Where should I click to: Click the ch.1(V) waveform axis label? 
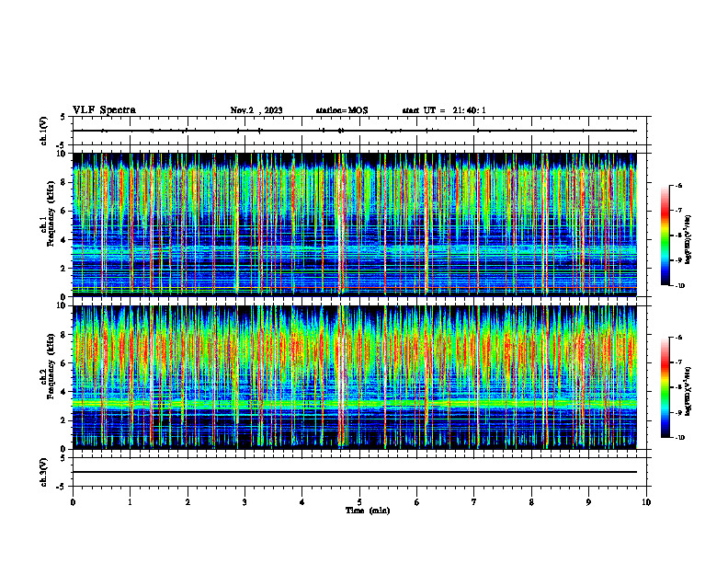(43, 131)
